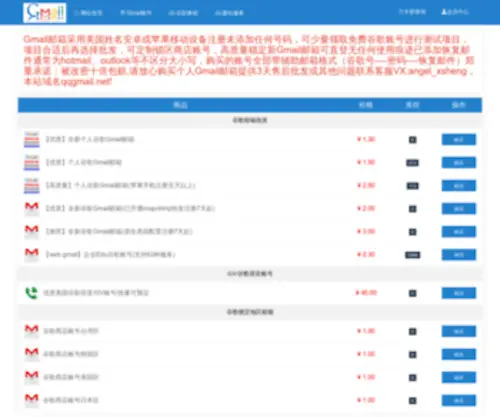Open the product name next to the green phone icon

coord(96,293)
